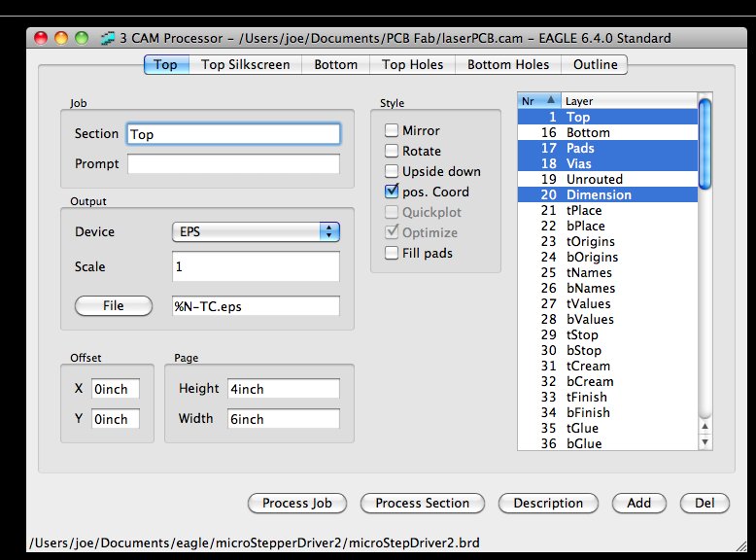This screenshot has height=560, width=756.
Task: Toggle the Mirror checkbox
Action: (x=392, y=130)
